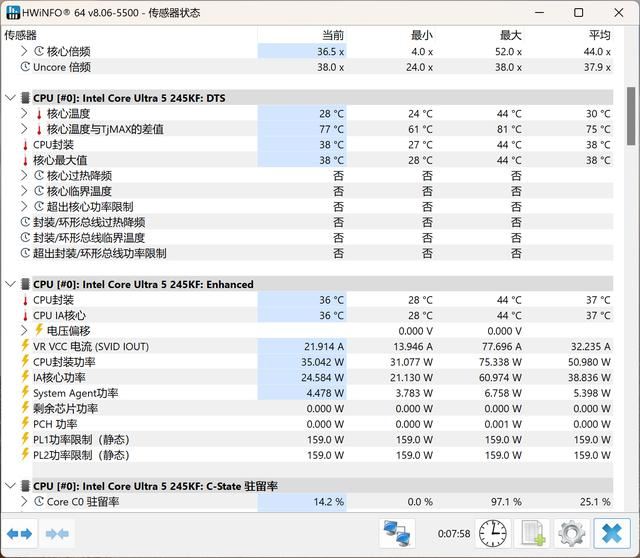Click the clock icon of Uncore 倍频
Viewport: 640px width, 558px height.
(x=25, y=67)
